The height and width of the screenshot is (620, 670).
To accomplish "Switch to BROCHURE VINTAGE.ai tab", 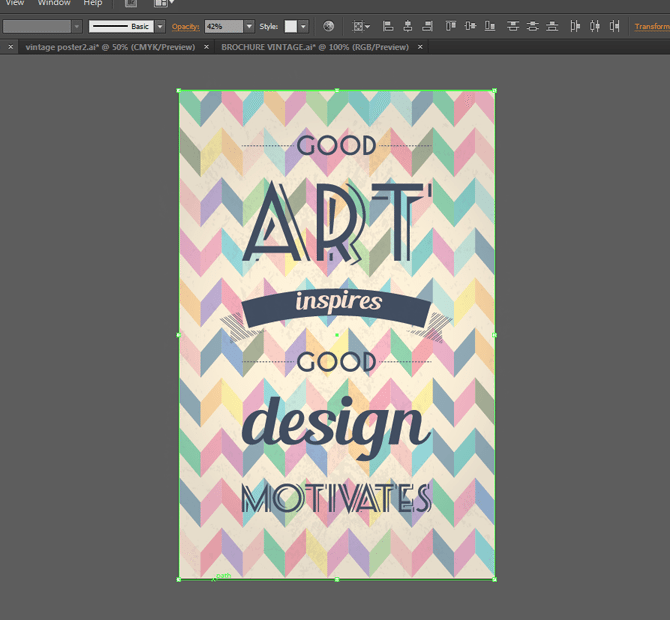I will coord(314,47).
